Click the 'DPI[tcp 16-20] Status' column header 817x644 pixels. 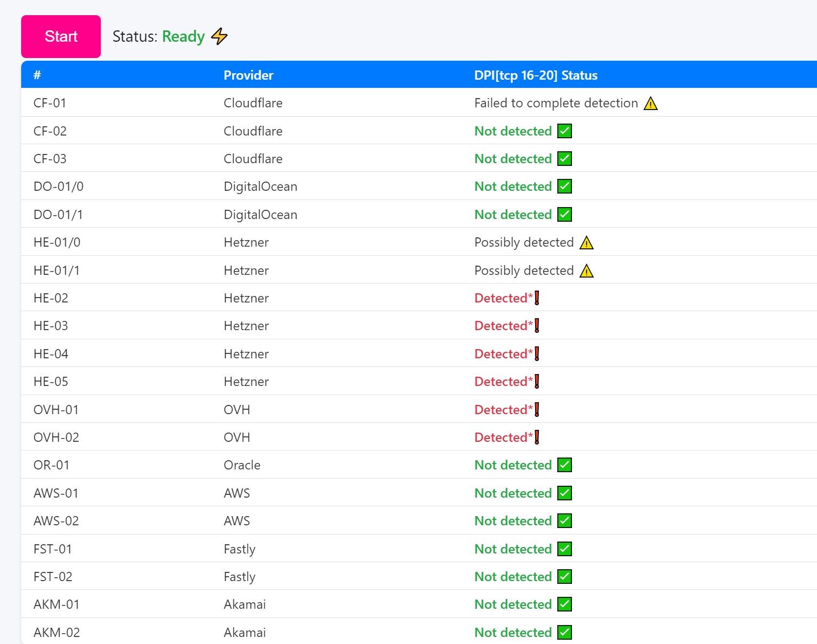[x=536, y=75]
